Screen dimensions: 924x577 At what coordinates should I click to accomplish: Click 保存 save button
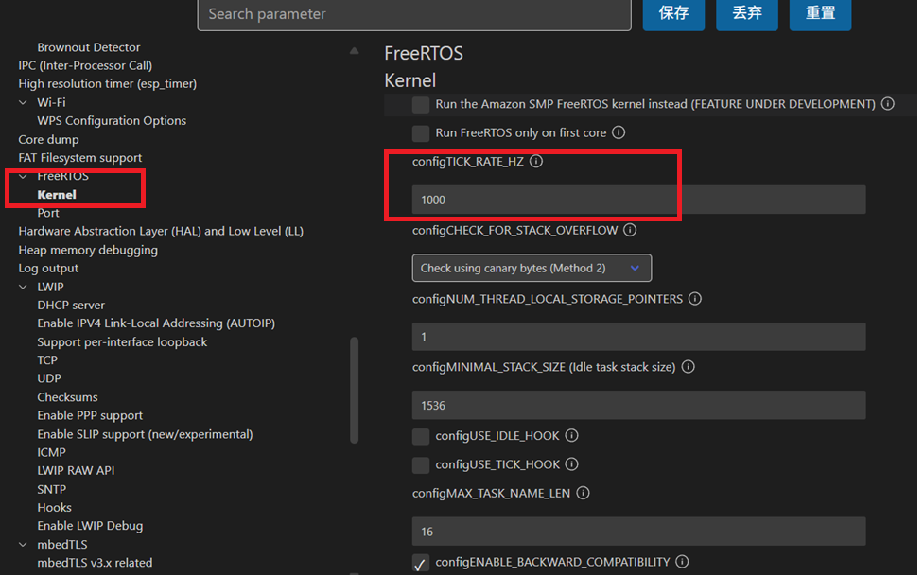[x=673, y=13]
